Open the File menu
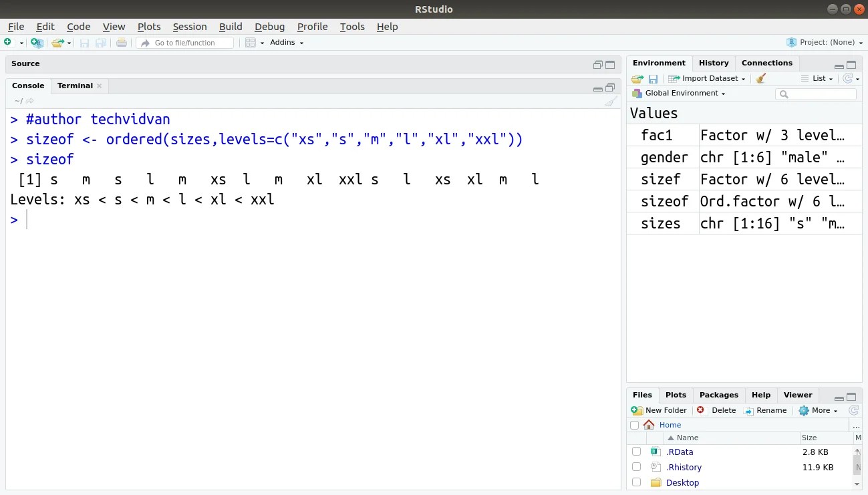868x495 pixels. pos(16,27)
